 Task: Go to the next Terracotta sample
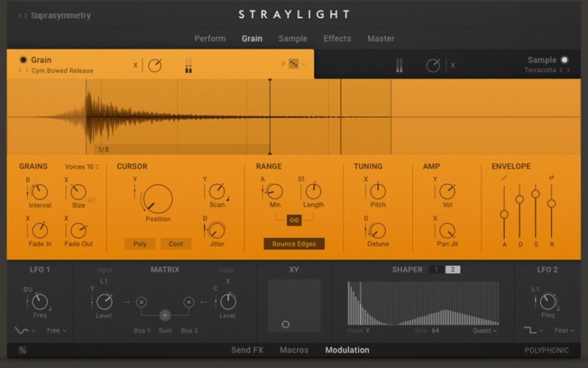[x=568, y=70]
